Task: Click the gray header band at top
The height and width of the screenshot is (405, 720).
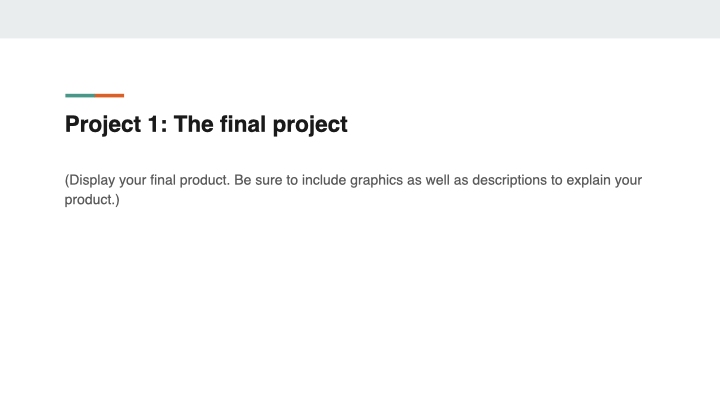Action: pos(360,18)
